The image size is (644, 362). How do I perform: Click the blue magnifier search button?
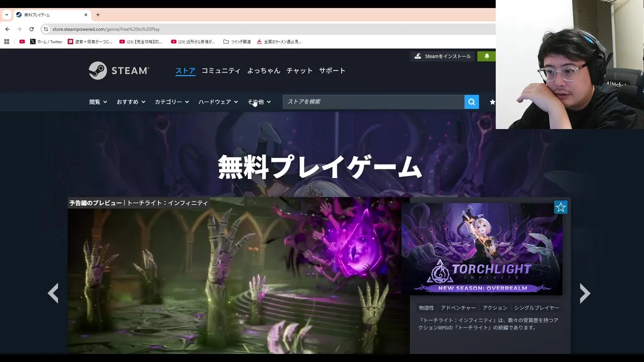pos(471,102)
